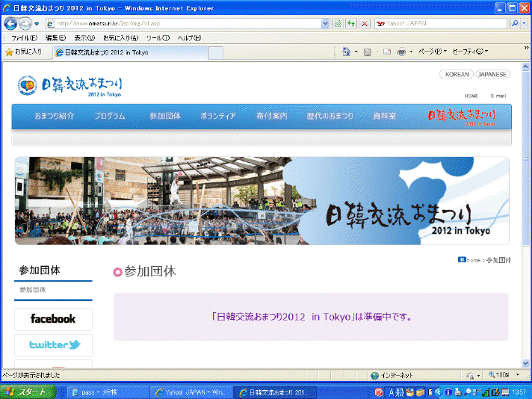
Task: Click the Print icon
Action: 401,52
